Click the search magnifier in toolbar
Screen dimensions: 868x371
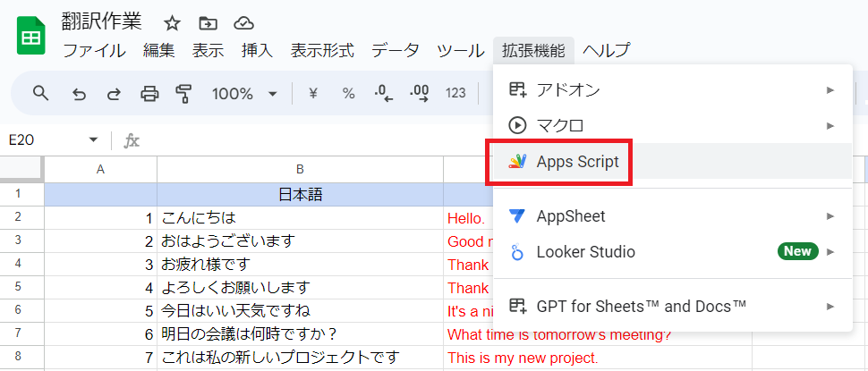click(x=40, y=94)
